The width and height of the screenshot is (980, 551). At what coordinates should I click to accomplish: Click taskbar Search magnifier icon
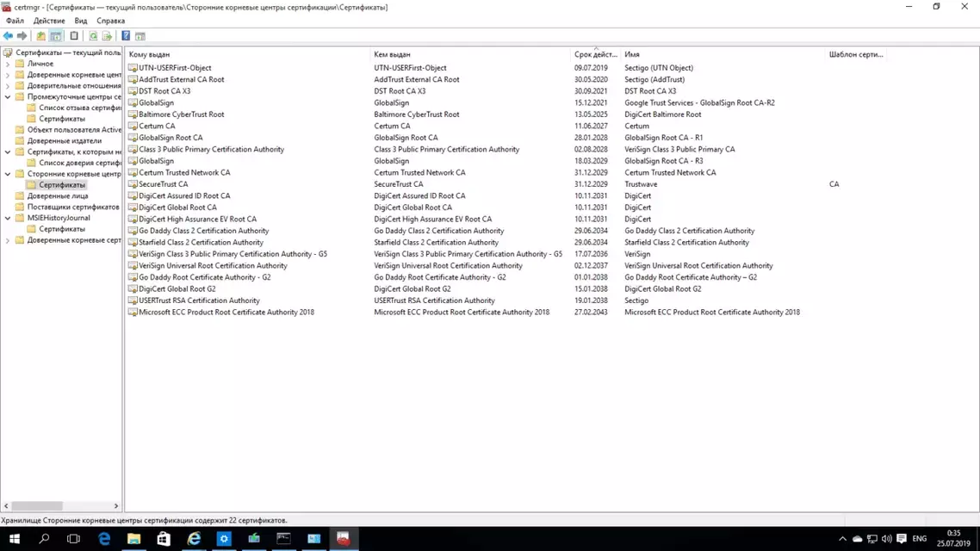[44, 538]
